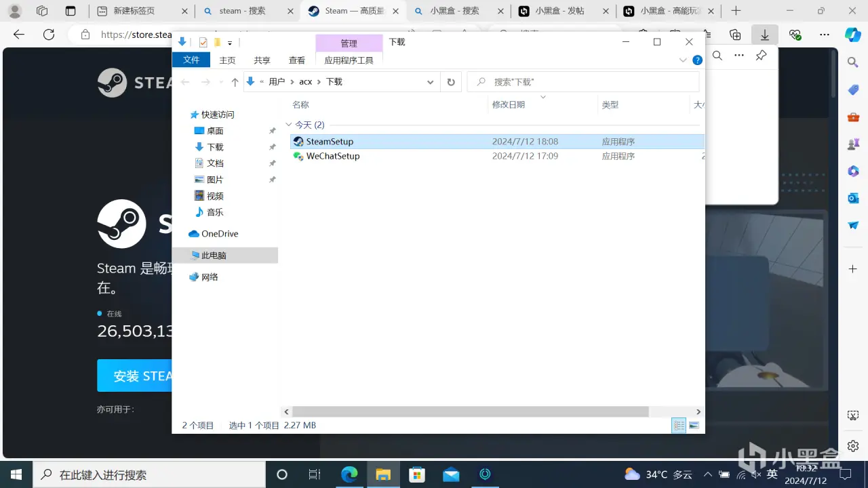
Task: Open the 文件 ribbon menu
Action: coord(191,60)
